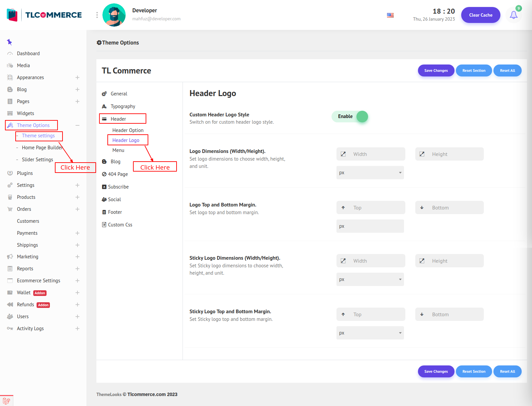Click the Marketing megaphone icon
Viewport: 532px width, 406px height.
(10, 257)
